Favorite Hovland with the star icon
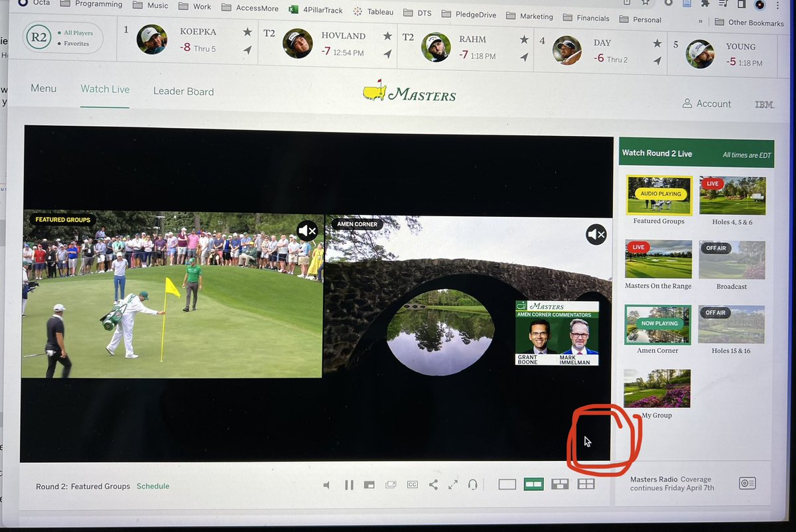 387,35
